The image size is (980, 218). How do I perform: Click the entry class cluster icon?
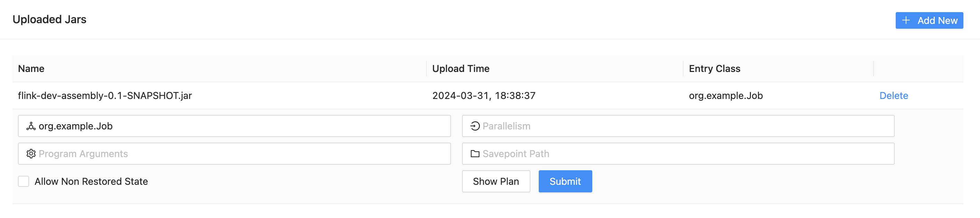[31, 126]
